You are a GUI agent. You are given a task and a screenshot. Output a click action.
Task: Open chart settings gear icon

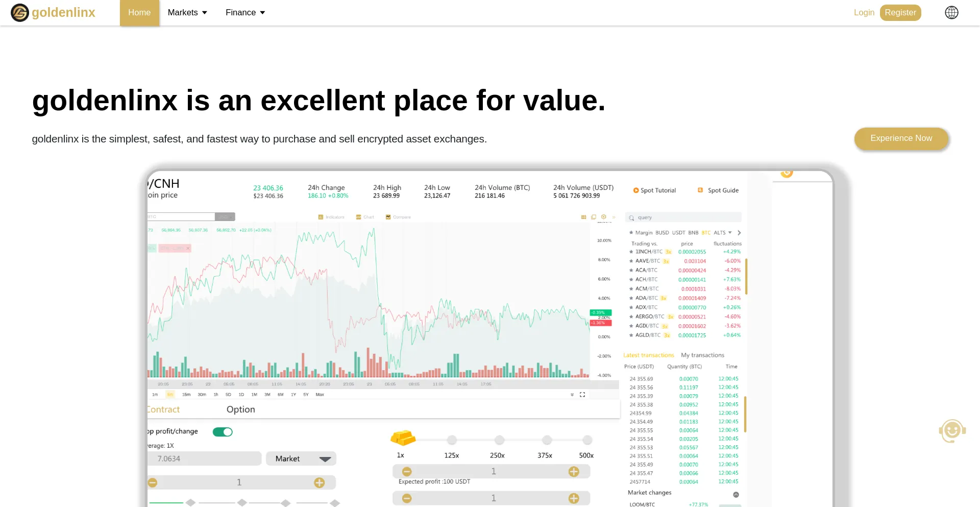coord(604,217)
